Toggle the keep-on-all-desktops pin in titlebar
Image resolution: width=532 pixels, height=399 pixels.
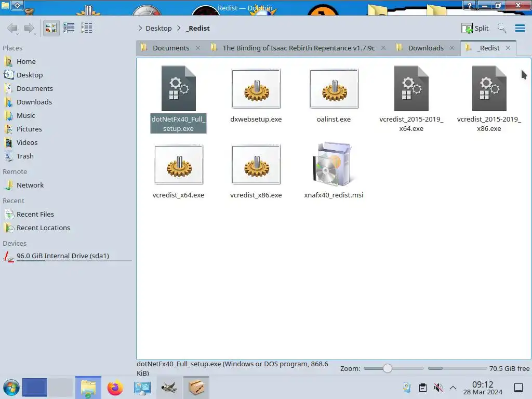18,5
